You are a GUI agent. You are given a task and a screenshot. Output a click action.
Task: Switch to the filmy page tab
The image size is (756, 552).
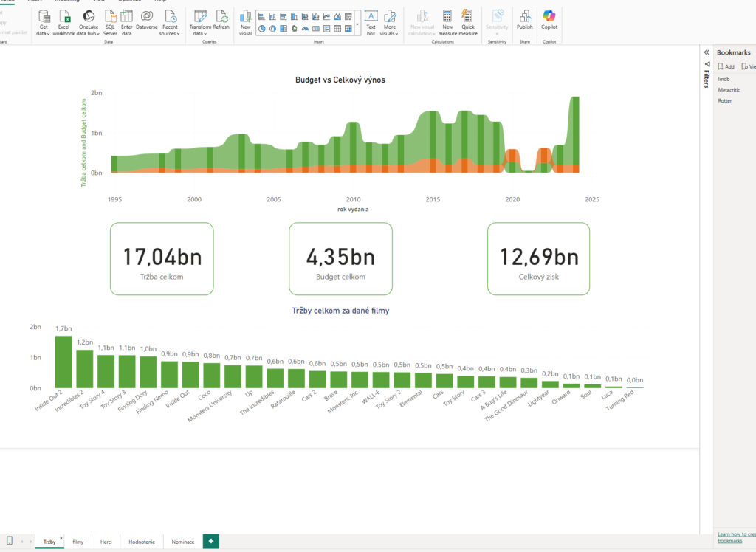point(78,542)
